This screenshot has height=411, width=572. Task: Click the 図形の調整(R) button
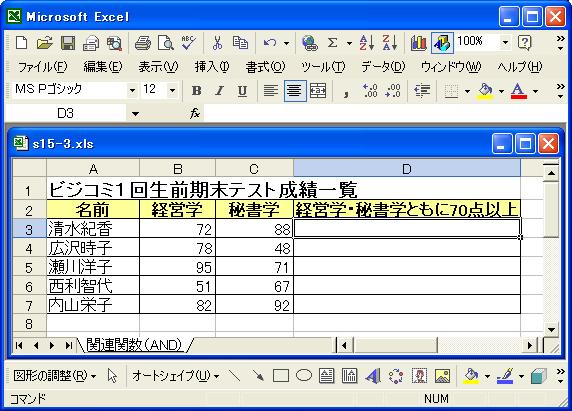click(x=55, y=376)
